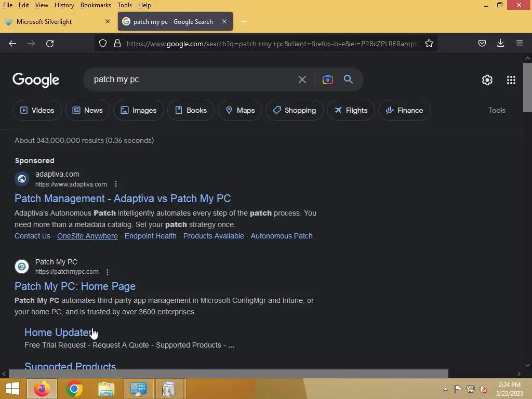Open the History menu

[x=64, y=5]
